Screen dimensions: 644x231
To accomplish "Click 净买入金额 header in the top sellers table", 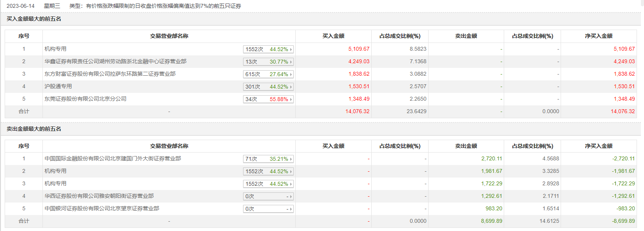I will (598, 146).
